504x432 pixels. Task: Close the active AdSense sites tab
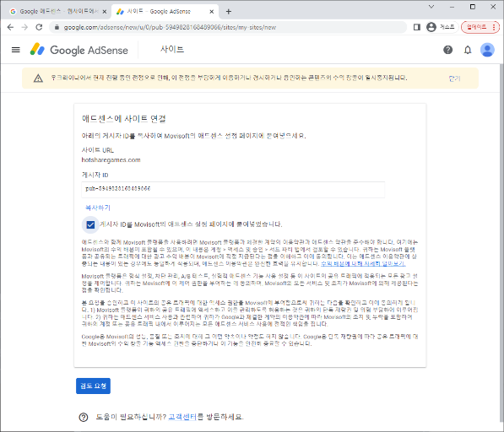point(212,12)
